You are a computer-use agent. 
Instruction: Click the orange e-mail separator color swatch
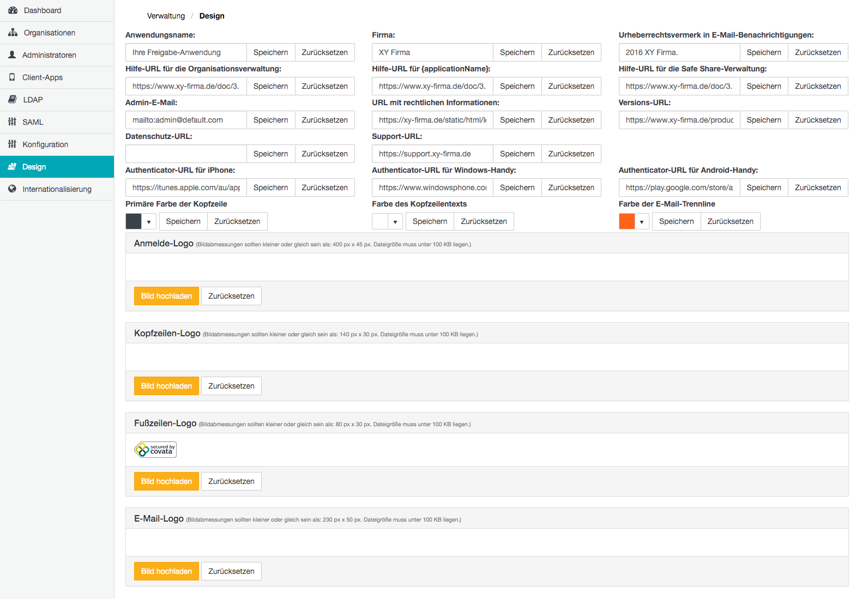tap(627, 221)
